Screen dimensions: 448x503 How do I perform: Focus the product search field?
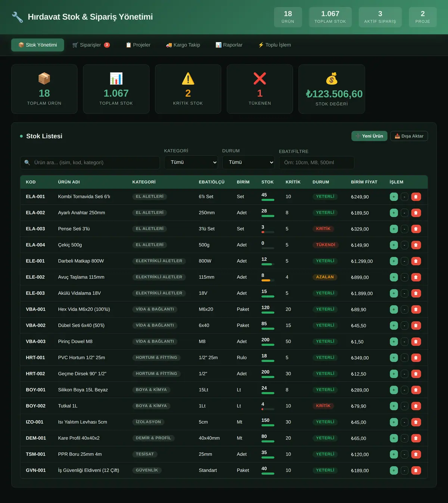tap(90, 162)
